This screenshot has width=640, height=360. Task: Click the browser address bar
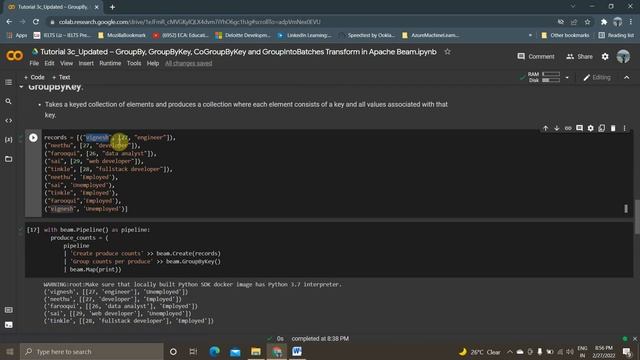pyautogui.click(x=302, y=22)
